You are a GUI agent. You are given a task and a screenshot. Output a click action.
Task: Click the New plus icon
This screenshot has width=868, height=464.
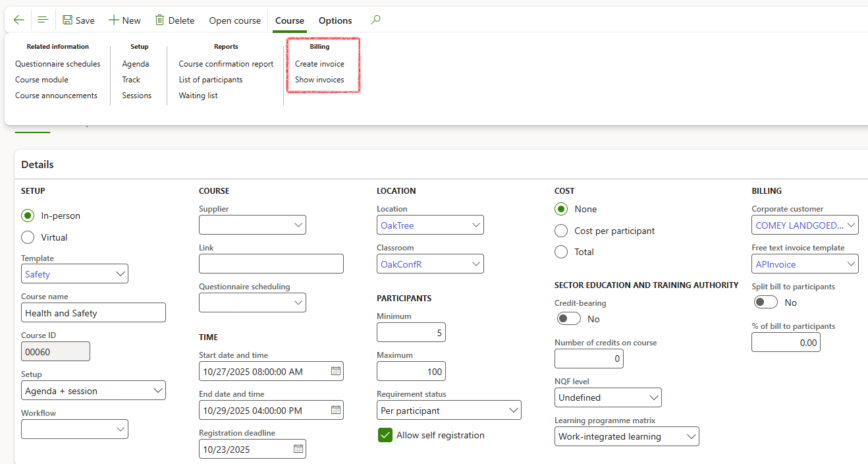pyautogui.click(x=114, y=20)
